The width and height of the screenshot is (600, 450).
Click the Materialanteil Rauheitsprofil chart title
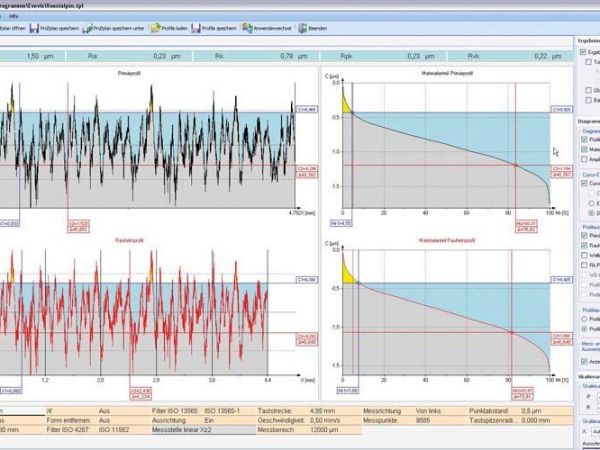click(447, 240)
